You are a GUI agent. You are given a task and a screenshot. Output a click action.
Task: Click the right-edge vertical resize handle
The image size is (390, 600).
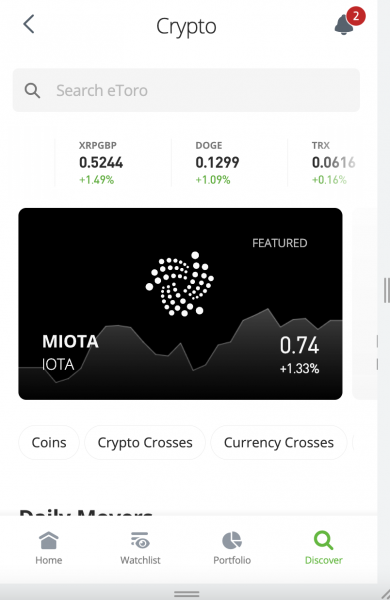(x=387, y=290)
